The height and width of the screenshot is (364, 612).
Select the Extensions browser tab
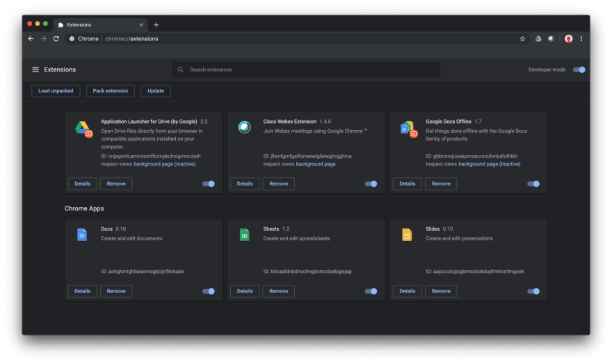tap(100, 25)
